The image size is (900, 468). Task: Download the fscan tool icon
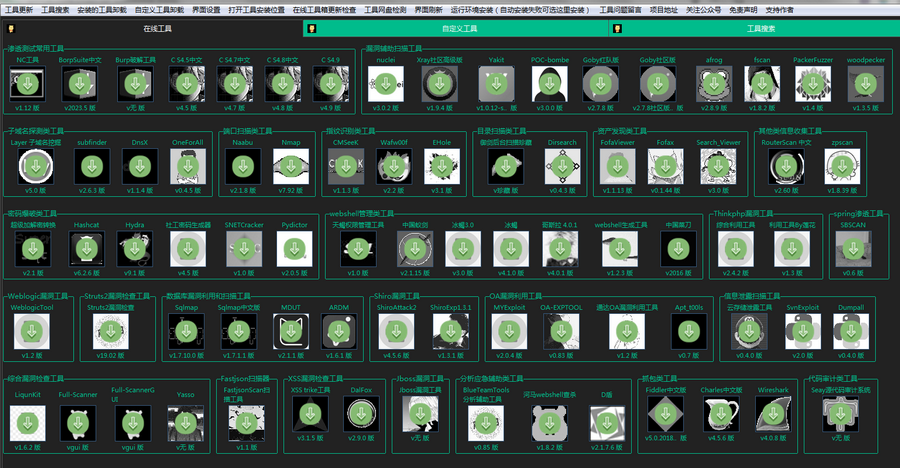coord(762,84)
